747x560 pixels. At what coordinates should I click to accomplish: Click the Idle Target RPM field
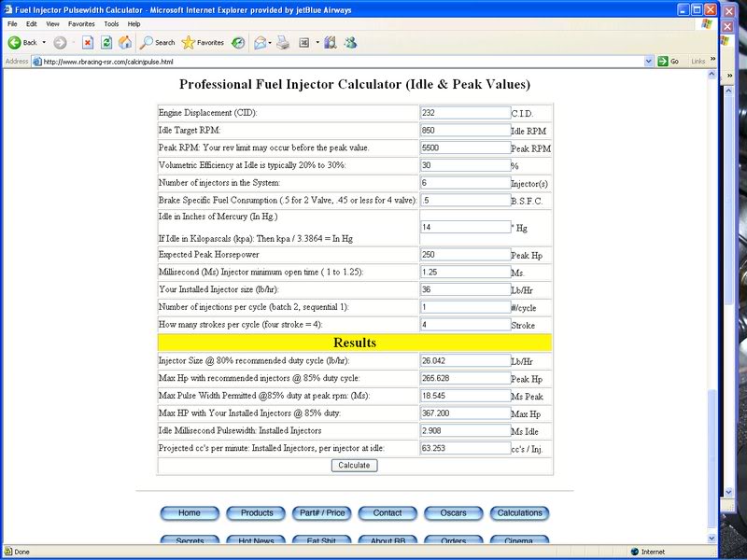point(465,131)
